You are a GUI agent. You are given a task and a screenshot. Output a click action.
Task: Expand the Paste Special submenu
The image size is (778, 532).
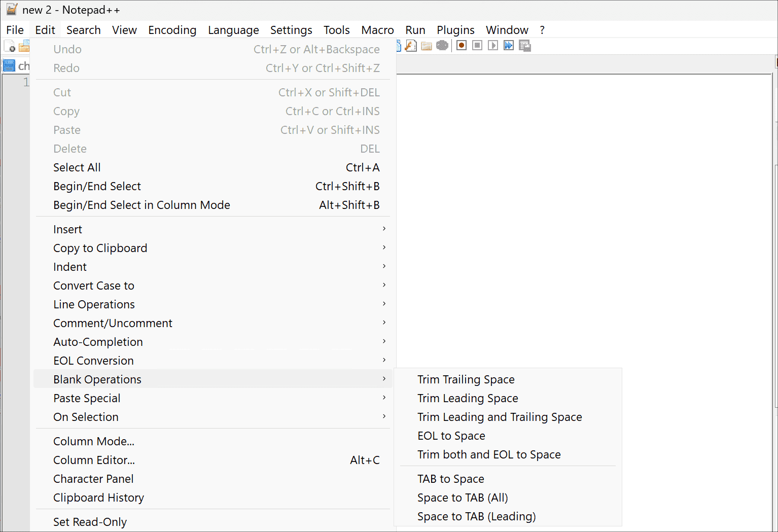click(x=87, y=398)
